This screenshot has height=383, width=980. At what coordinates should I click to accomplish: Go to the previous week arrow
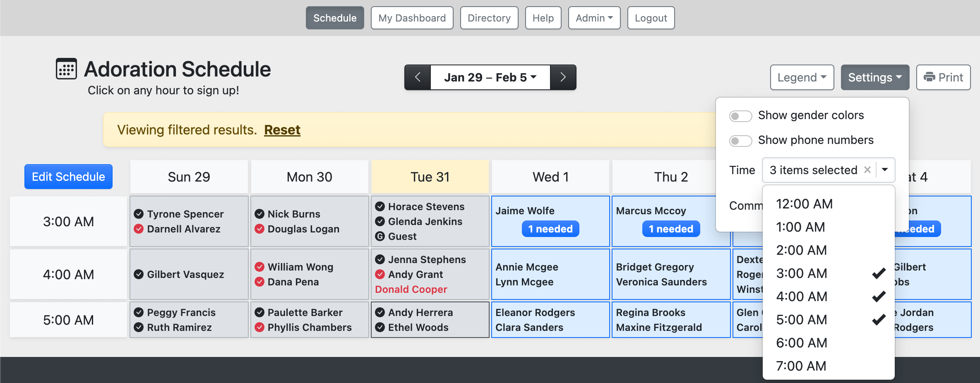click(418, 77)
